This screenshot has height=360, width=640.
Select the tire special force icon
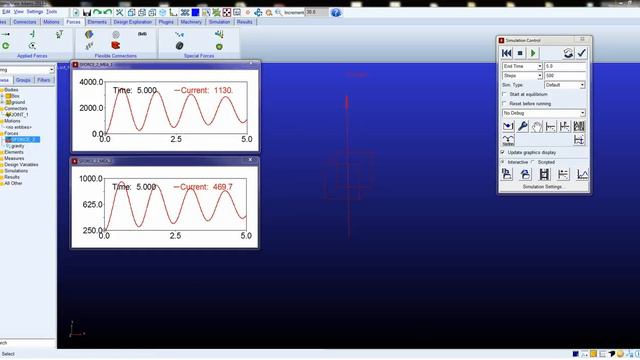[179, 46]
